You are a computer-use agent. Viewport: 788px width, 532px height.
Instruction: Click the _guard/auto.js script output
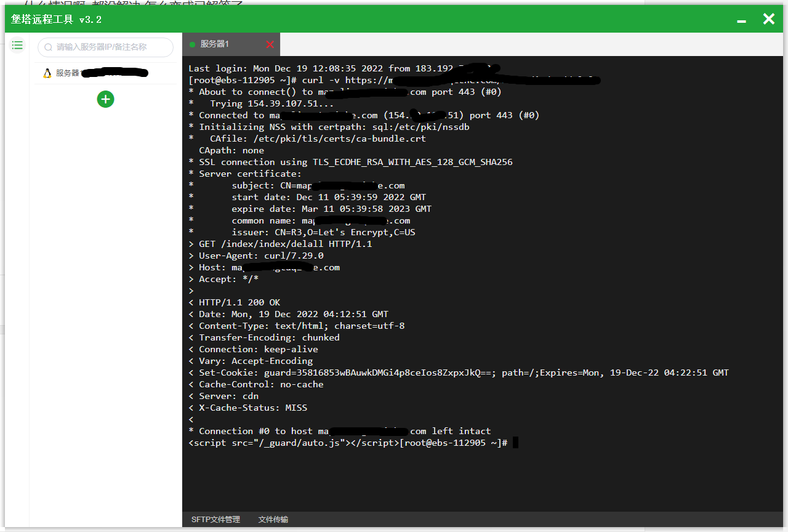click(293, 443)
